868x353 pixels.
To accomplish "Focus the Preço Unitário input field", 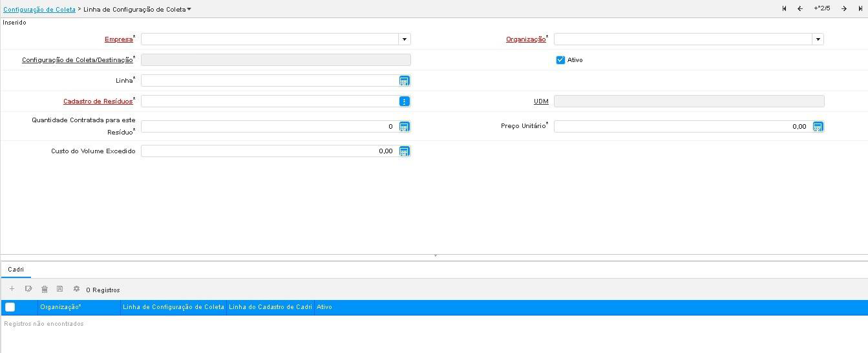I will pyautogui.click(x=683, y=127).
